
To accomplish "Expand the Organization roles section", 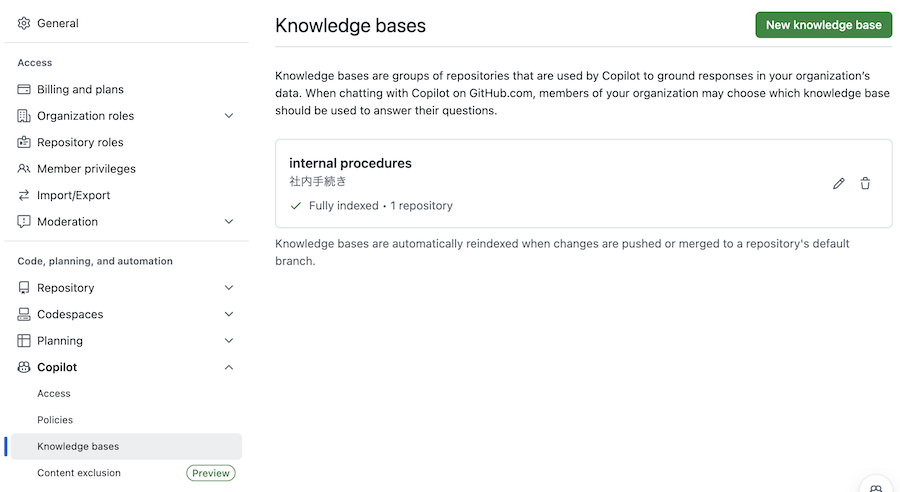I will pos(229,116).
